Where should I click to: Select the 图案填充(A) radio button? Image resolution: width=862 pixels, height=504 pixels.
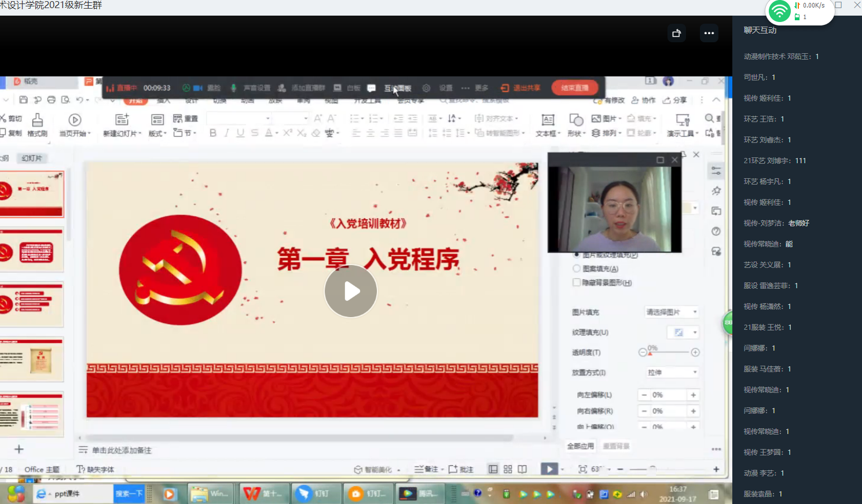coord(577,268)
